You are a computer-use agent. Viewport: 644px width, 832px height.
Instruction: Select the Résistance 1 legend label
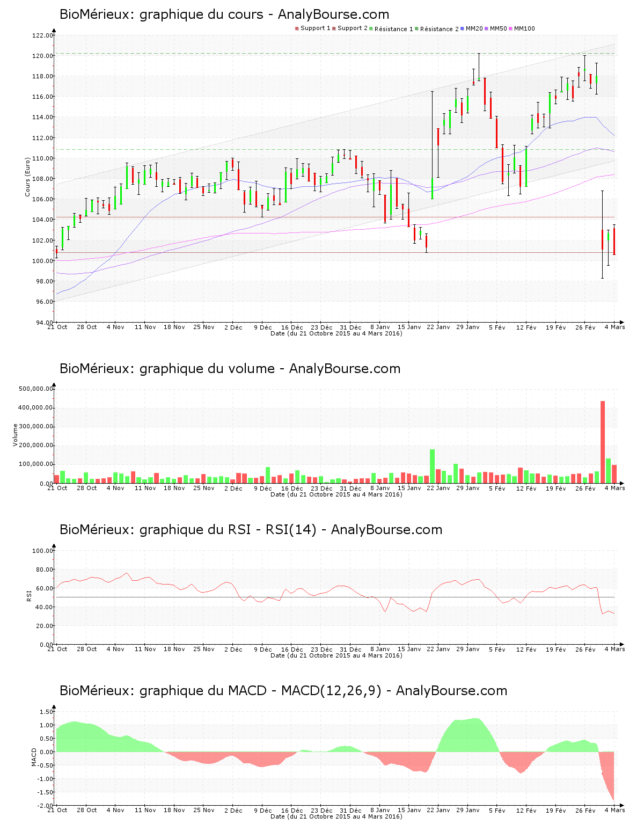pos(394,29)
